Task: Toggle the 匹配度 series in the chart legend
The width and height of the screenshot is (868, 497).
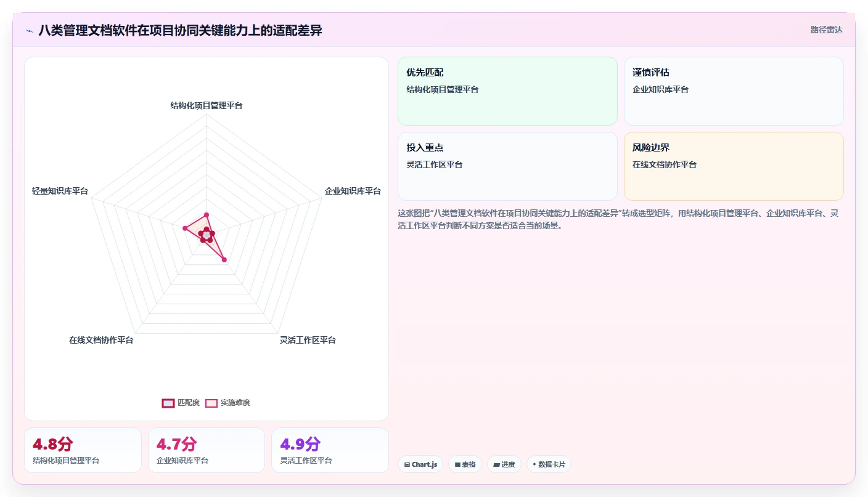Action: click(181, 403)
